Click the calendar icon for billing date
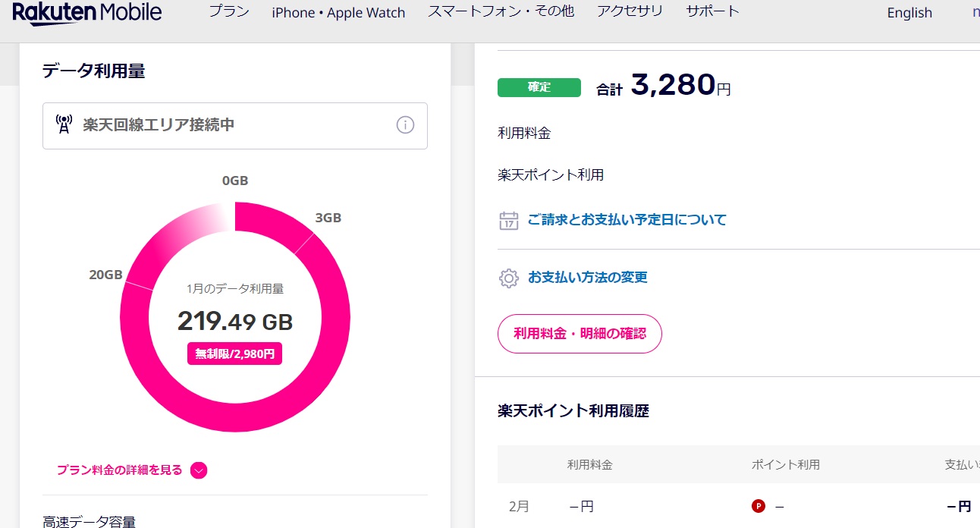980x528 pixels. 508,220
